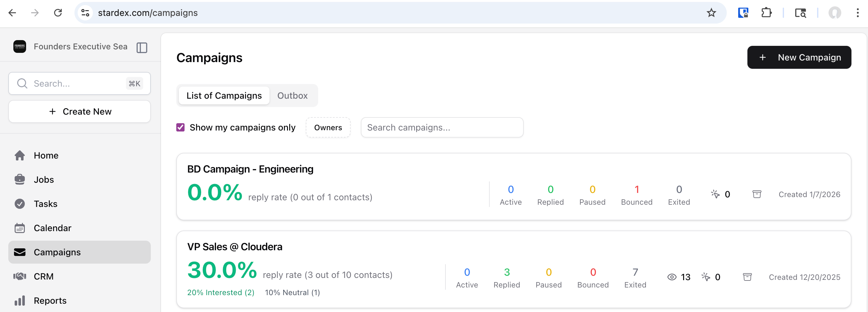This screenshot has width=868, height=312.
Task: Open the tab search icon in toolbar
Action: tap(800, 13)
